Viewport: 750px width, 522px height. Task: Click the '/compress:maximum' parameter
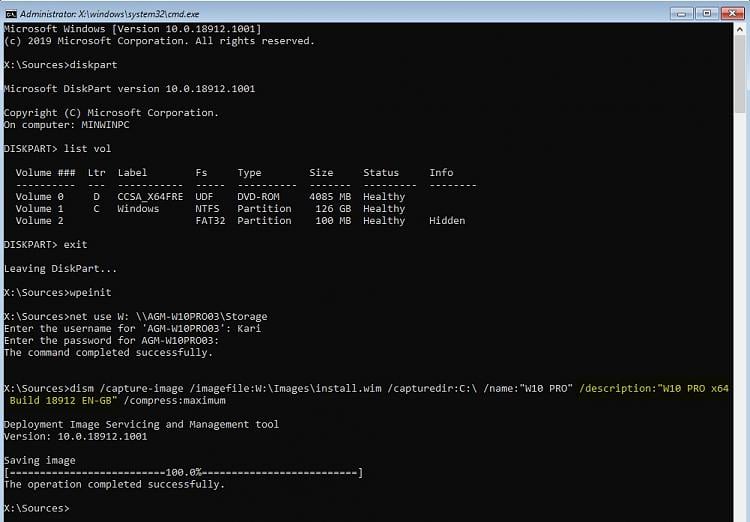174,400
